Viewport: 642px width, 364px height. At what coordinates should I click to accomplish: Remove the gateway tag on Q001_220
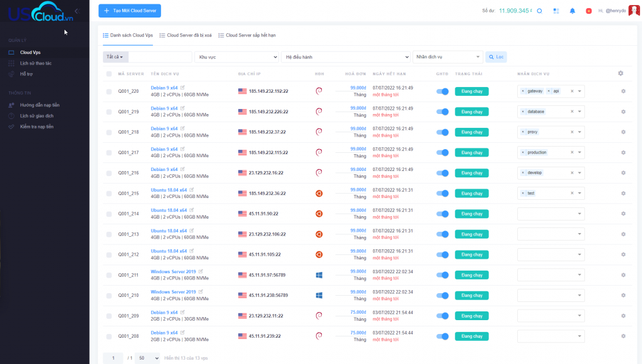tap(523, 91)
